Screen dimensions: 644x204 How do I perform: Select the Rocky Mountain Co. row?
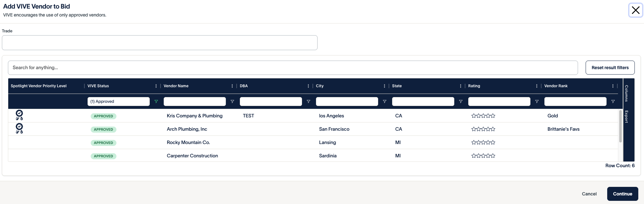tap(313, 142)
